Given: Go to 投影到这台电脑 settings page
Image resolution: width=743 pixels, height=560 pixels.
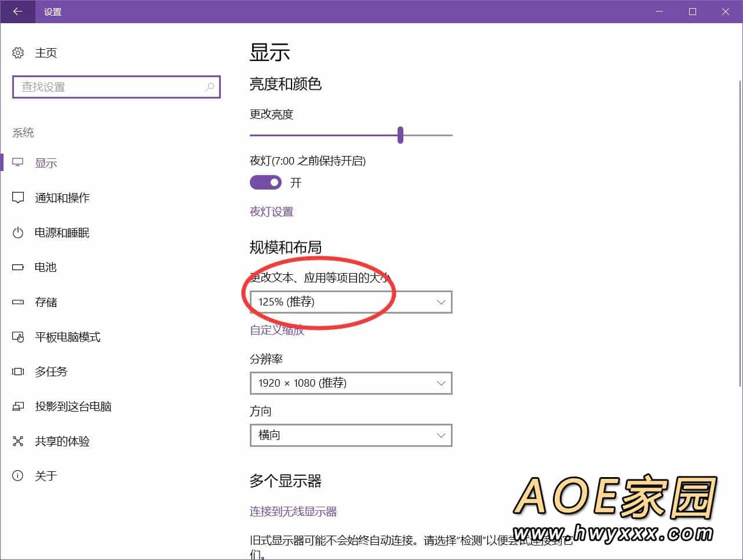Looking at the screenshot, I should click(73, 406).
